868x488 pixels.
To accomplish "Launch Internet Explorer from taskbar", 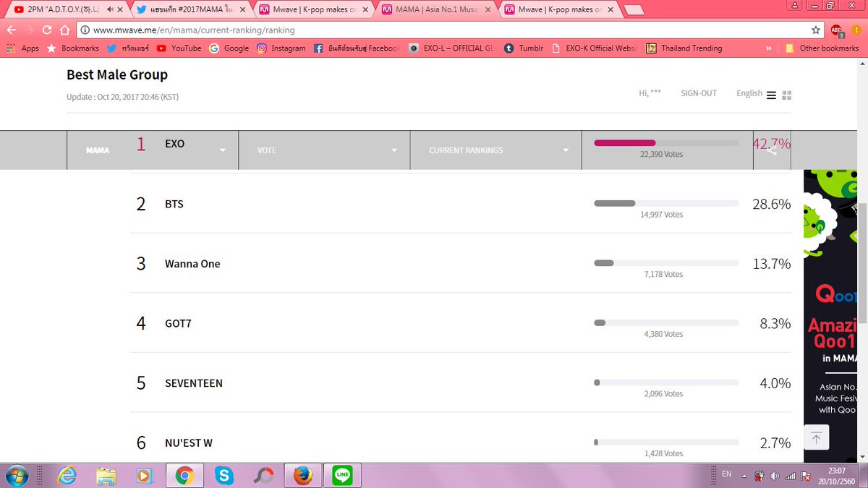I will (x=67, y=475).
